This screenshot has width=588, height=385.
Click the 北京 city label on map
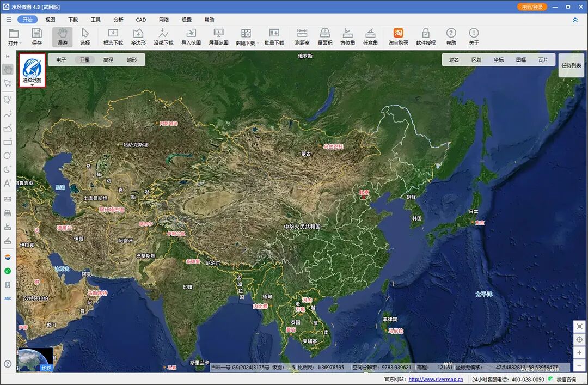(x=364, y=192)
